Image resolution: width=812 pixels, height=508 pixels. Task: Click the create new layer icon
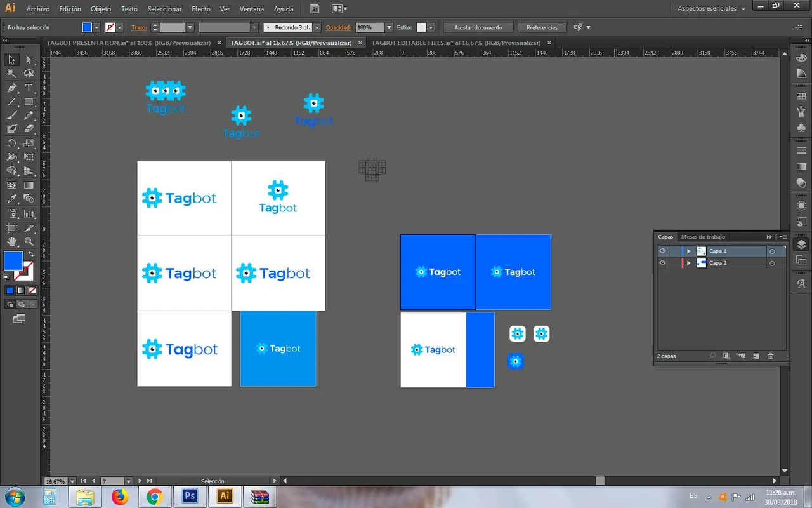[x=756, y=356]
